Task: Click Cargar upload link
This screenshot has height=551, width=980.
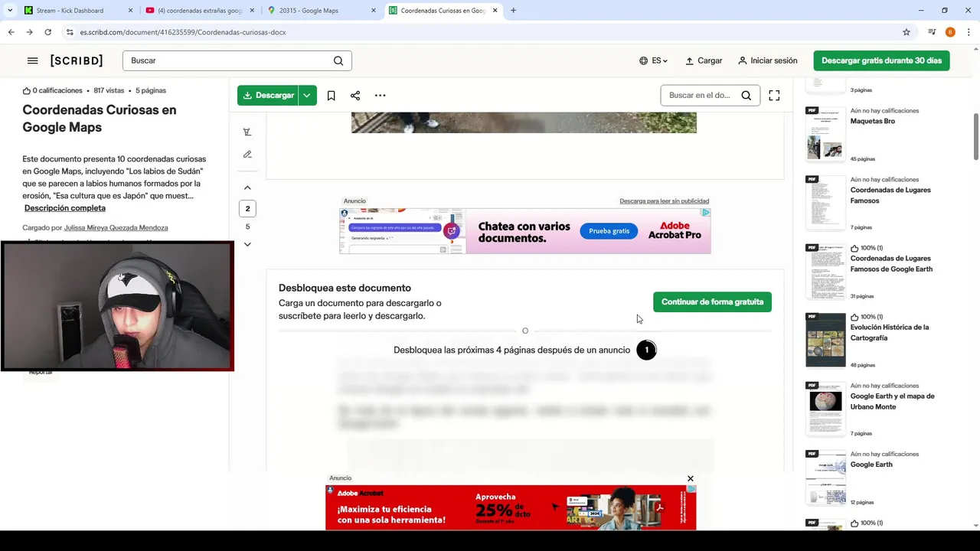Action: [x=704, y=60]
